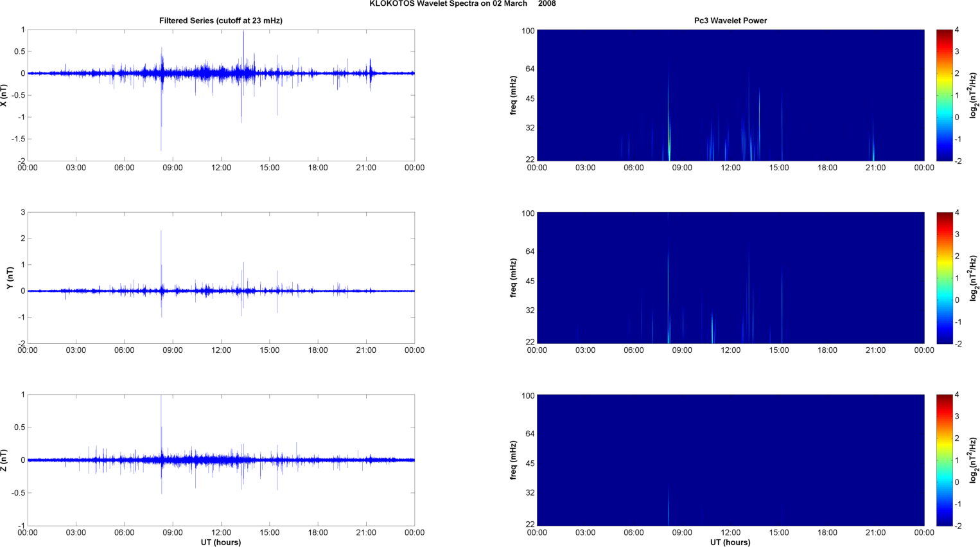Click the KLOKOTOS Wavelet Spectra figure title
The image size is (980, 547).
(x=462, y=4)
